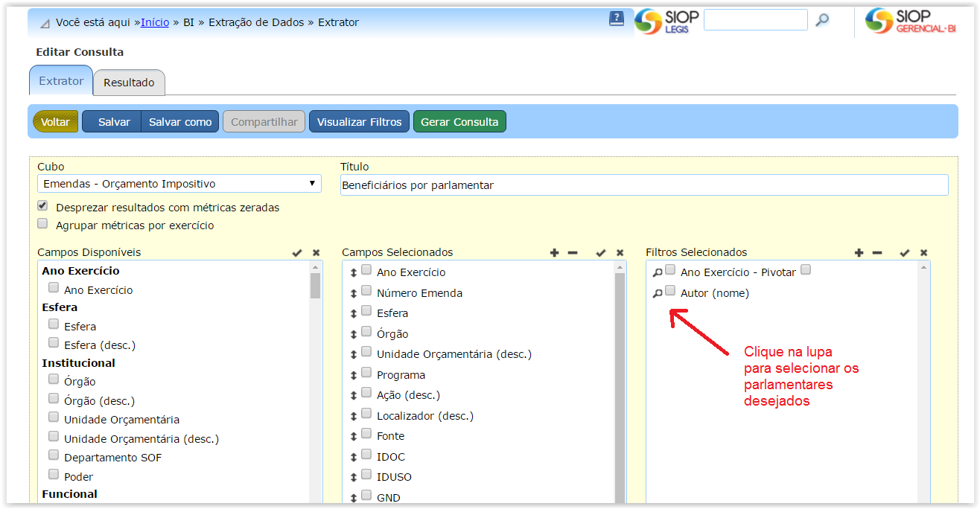Screen dimensions: 980x509
Task: Check the Poder field in Campos Disponíveis
Action: (x=54, y=475)
